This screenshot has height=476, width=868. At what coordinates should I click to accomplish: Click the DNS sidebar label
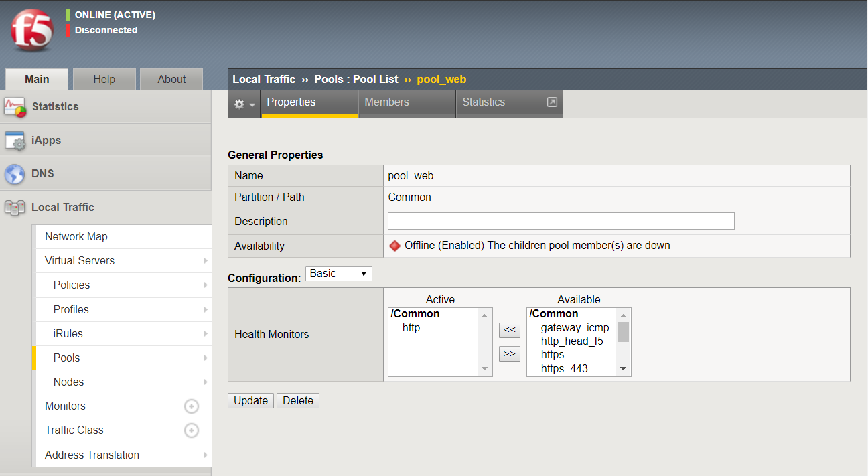pos(43,174)
